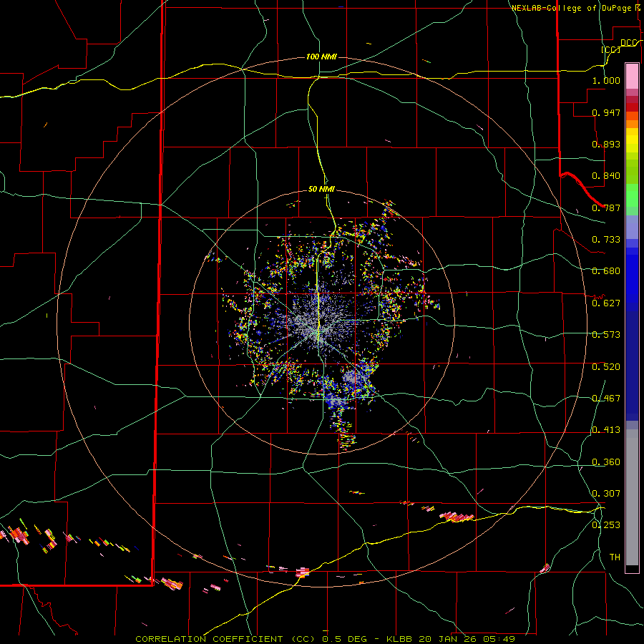Select the 1.000 scale value
The height and width of the screenshot is (644, 644).
[x=606, y=80]
